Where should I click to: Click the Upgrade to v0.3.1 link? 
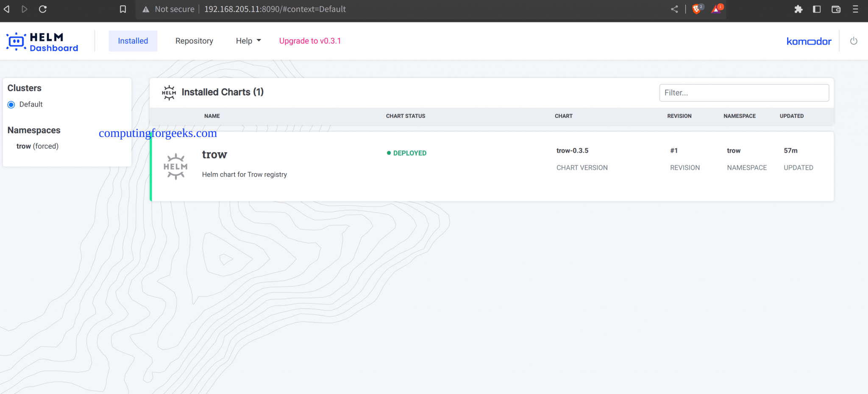point(310,41)
